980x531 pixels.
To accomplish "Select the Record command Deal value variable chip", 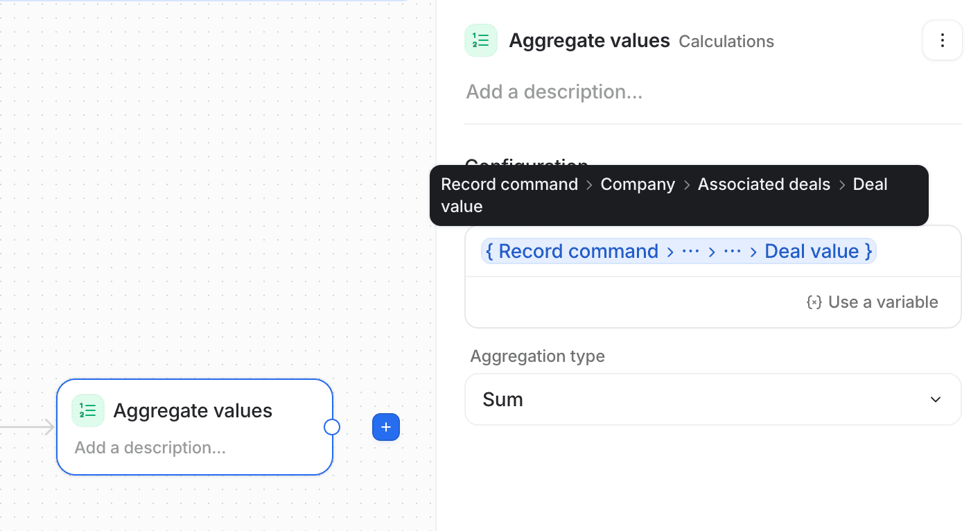I will (679, 251).
